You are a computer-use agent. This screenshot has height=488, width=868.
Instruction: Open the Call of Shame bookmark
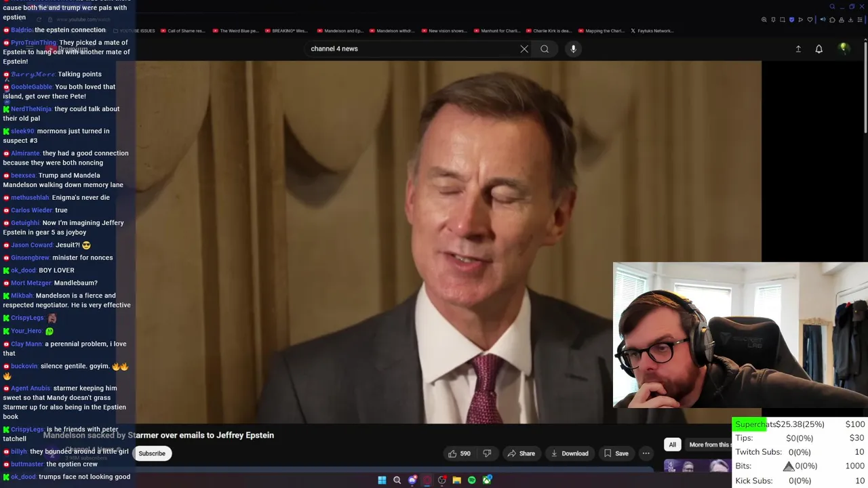click(x=182, y=30)
